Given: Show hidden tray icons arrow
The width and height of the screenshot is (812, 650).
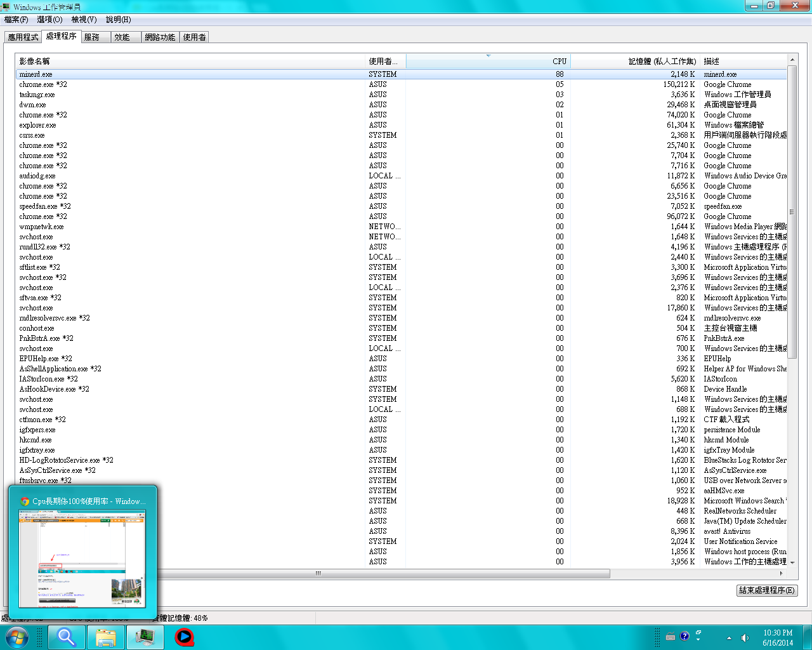Looking at the screenshot, I should pyautogui.click(x=729, y=638).
